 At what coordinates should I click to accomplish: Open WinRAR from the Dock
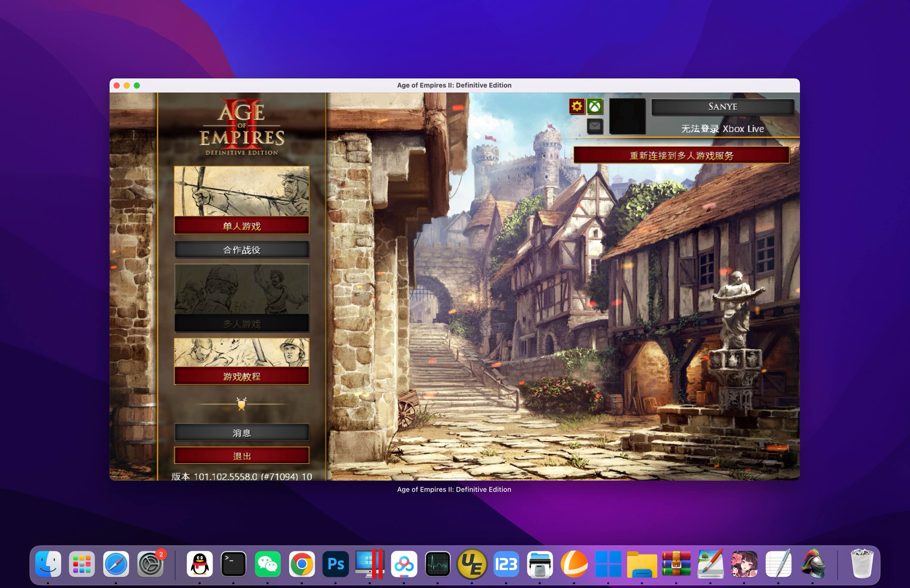click(676, 564)
